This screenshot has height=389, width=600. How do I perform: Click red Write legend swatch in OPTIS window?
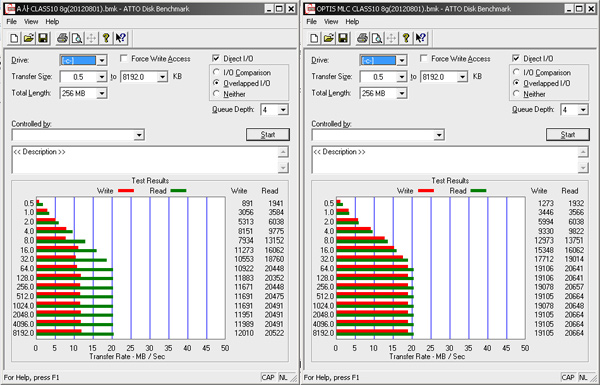426,190
